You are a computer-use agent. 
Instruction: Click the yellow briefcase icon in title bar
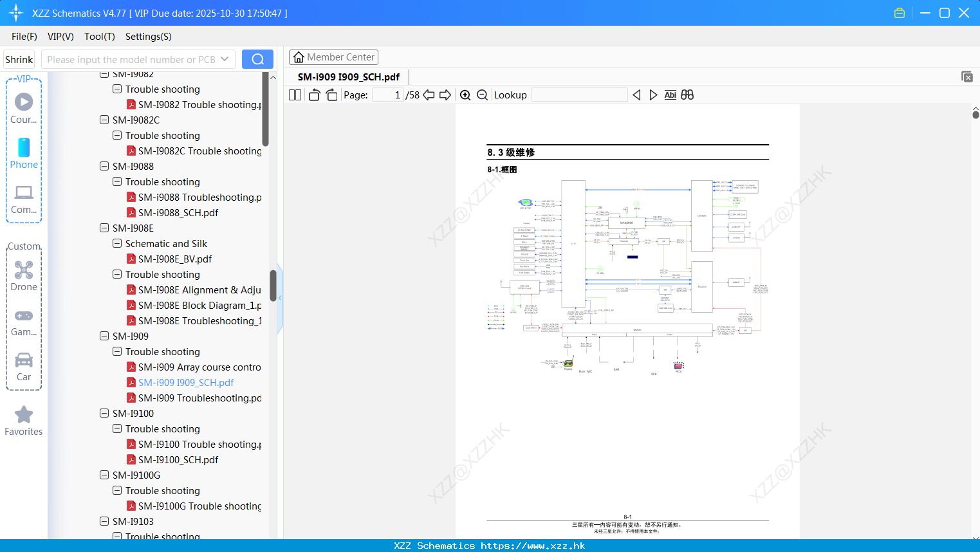pos(900,13)
